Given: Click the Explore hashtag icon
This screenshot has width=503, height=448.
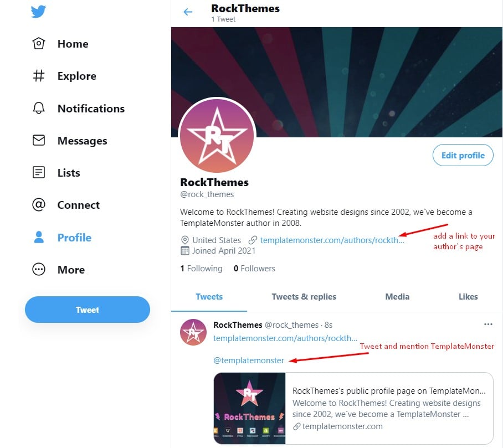Looking at the screenshot, I should pyautogui.click(x=39, y=76).
